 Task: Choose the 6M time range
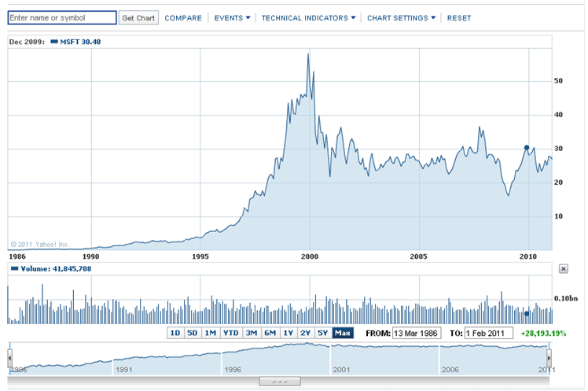point(270,333)
